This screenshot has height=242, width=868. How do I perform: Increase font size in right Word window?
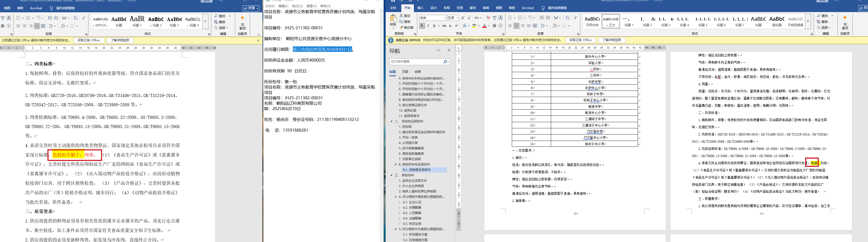click(x=463, y=18)
